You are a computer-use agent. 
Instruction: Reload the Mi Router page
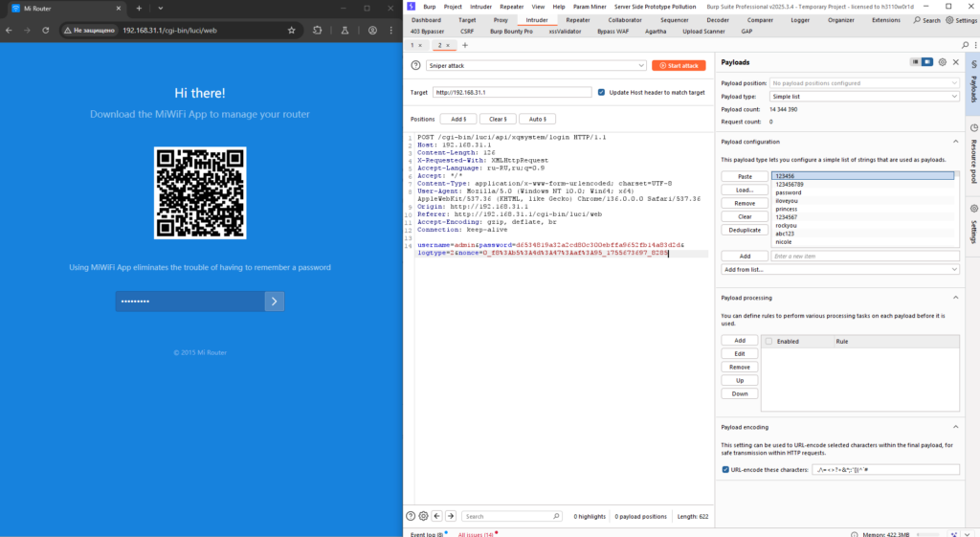(x=46, y=30)
